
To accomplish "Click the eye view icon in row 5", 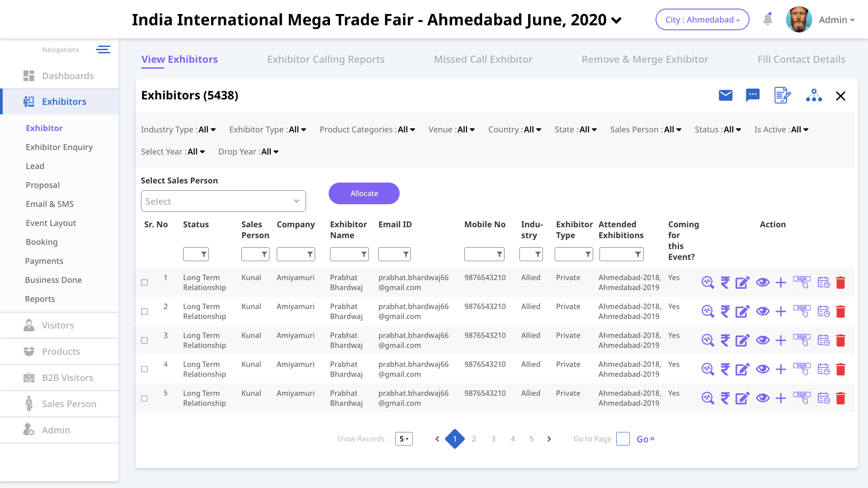I will (x=763, y=398).
